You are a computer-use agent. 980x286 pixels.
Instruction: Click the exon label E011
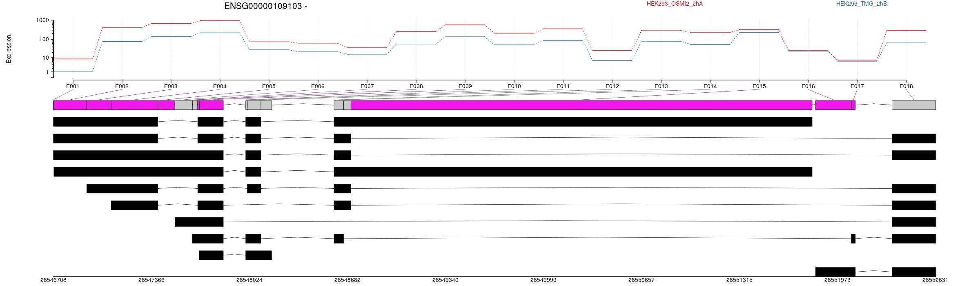563,86
